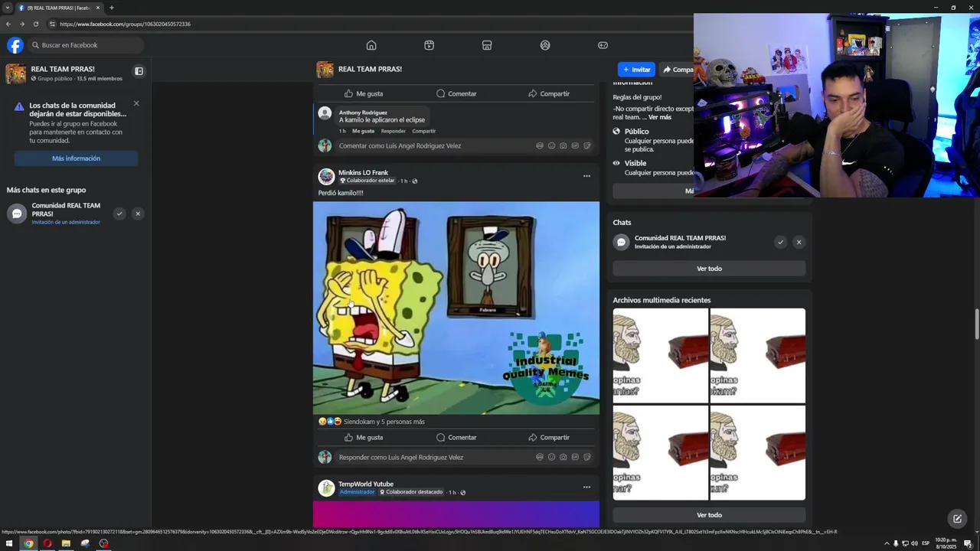Add sticker in lower reply box
Image resolution: width=980 pixels, height=551 pixels.
[x=586, y=458]
